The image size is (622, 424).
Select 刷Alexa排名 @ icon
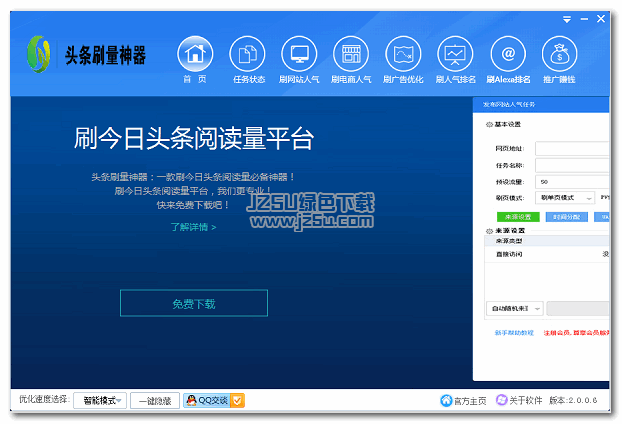point(508,54)
